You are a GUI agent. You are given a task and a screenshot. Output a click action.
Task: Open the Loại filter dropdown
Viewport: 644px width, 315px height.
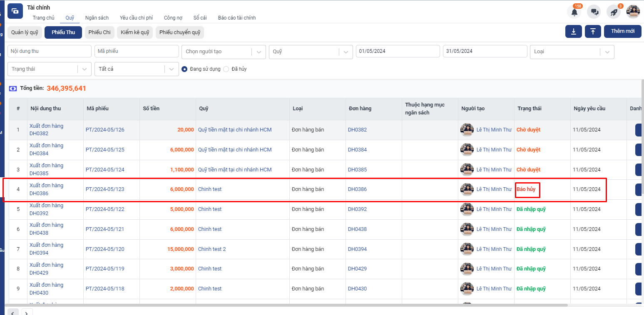pos(572,52)
